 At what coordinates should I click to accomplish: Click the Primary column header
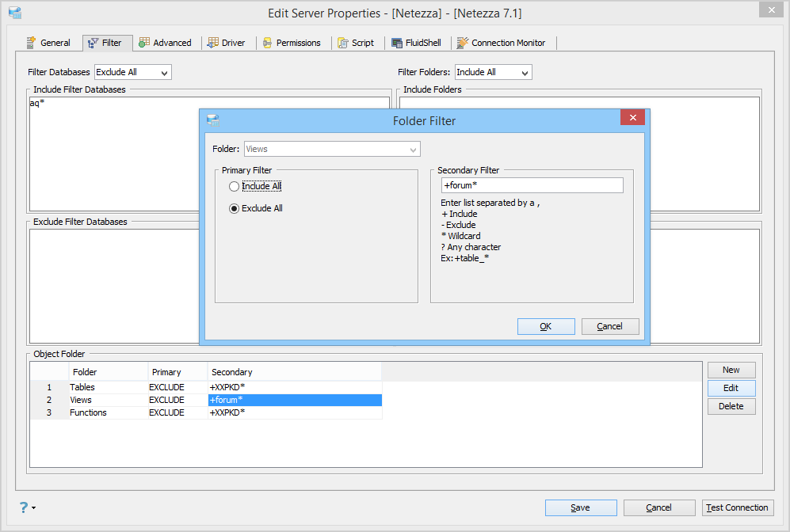click(x=177, y=372)
